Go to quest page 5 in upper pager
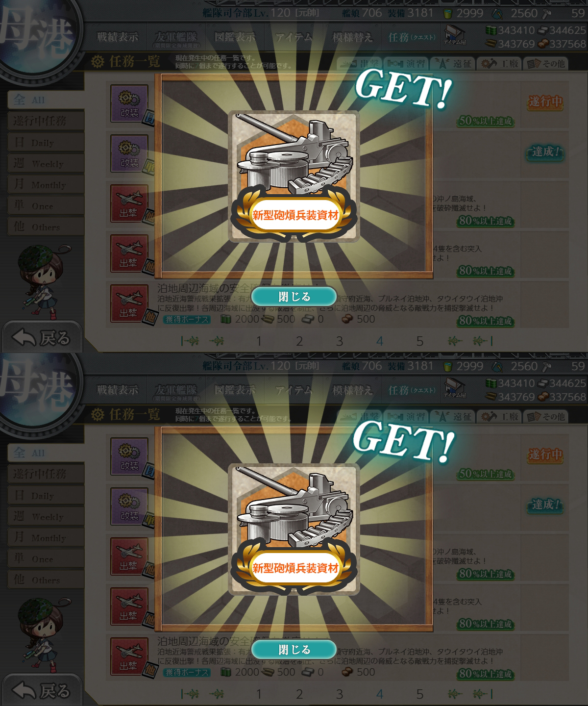The height and width of the screenshot is (706, 588). coord(419,341)
